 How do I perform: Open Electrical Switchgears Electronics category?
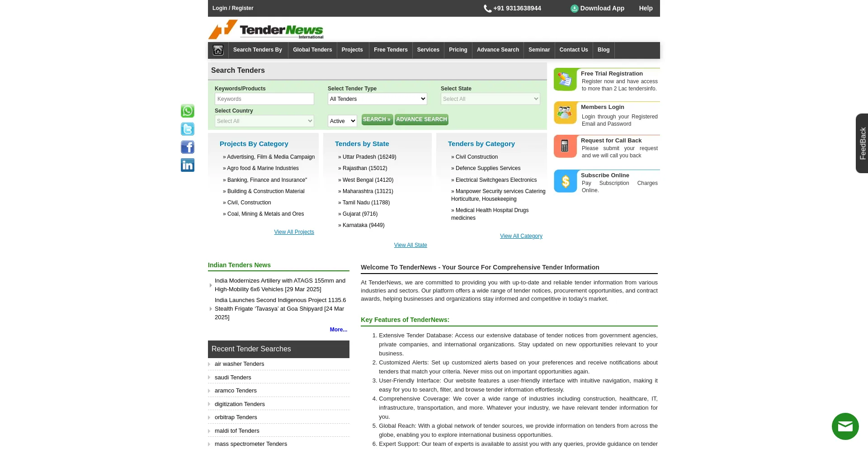tap(494, 180)
